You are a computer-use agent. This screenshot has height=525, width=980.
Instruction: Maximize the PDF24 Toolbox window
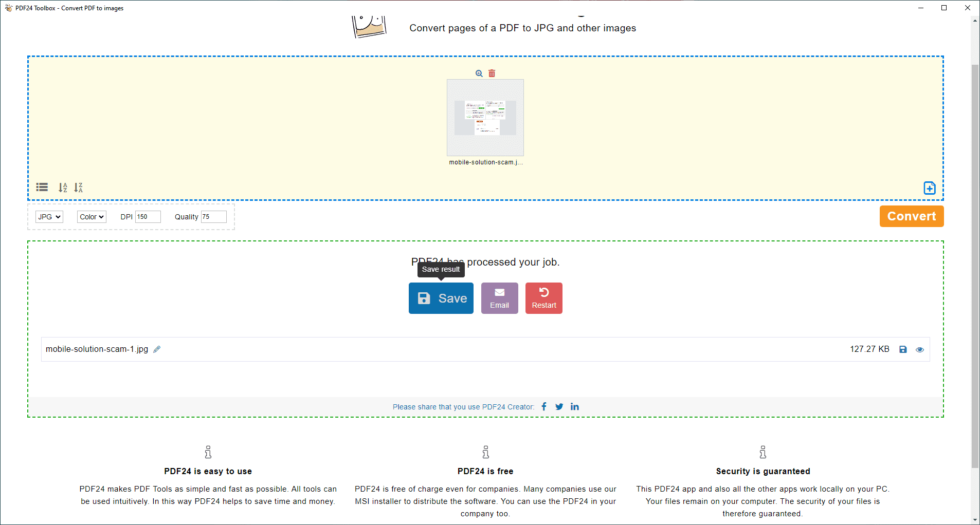click(944, 8)
